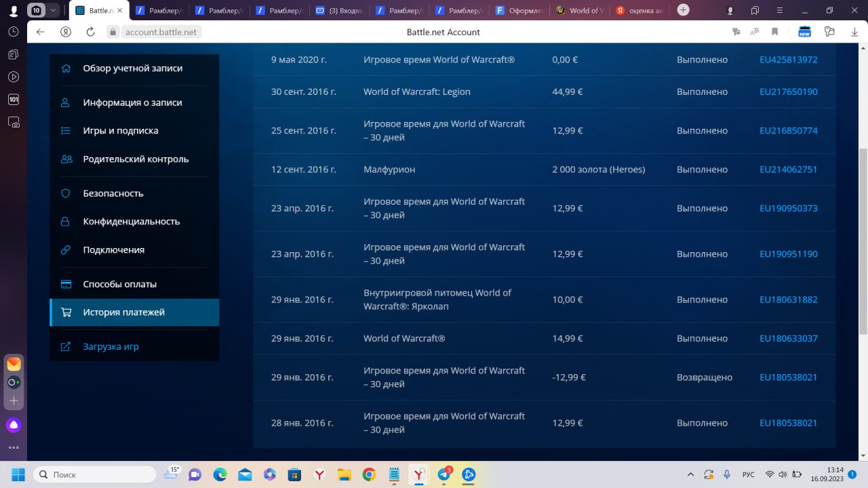
Task: Open order link EU190950373
Action: click(788, 208)
